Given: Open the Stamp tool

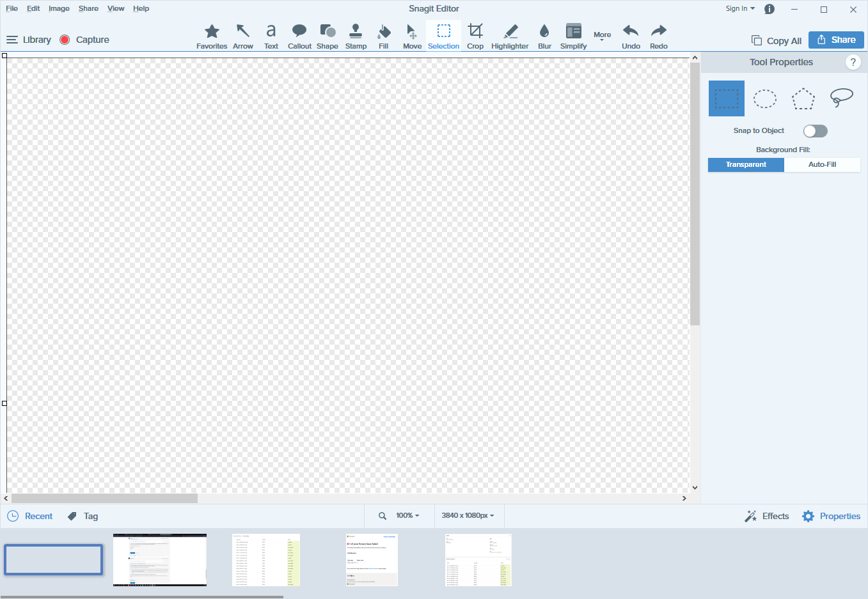Looking at the screenshot, I should (x=356, y=36).
